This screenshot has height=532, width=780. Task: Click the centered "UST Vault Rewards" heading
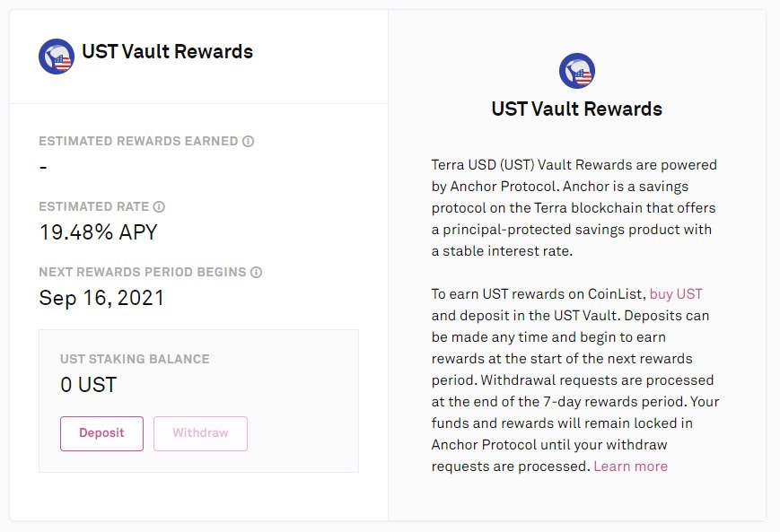(x=576, y=109)
